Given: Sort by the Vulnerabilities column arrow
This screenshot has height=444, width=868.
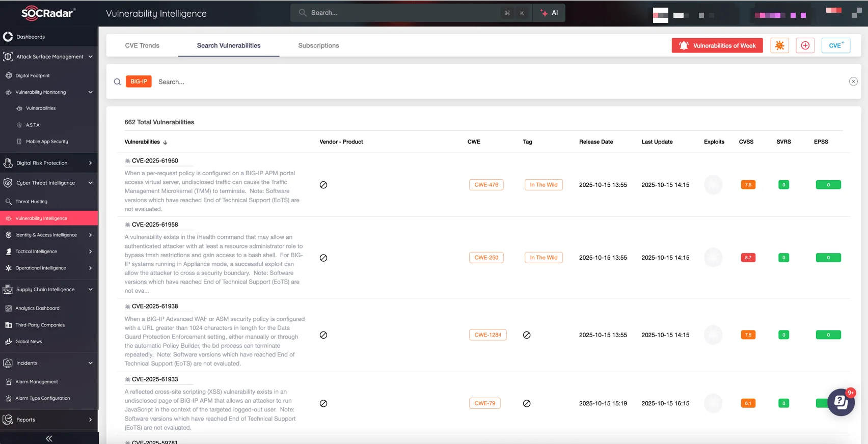Looking at the screenshot, I should pos(165,142).
